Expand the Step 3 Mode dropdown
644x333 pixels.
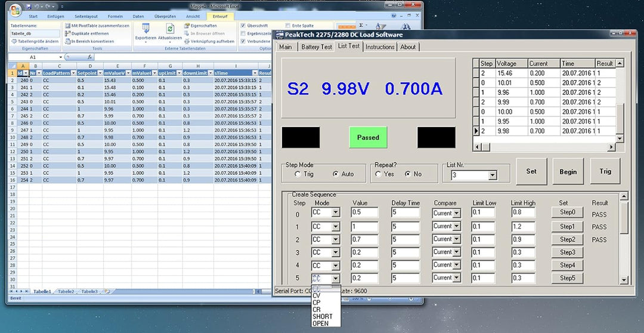(x=336, y=252)
